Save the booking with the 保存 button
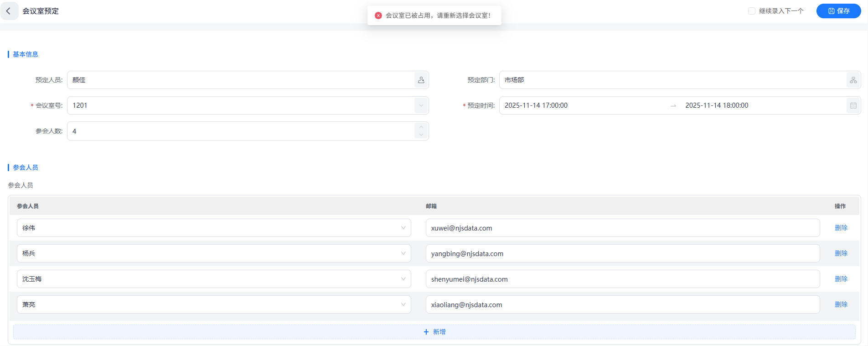 coord(838,11)
